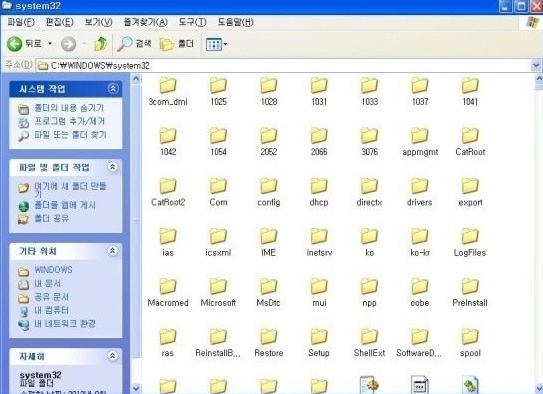
Task: Open the 뒤로 history dropdown arrow
Action: 50,44
